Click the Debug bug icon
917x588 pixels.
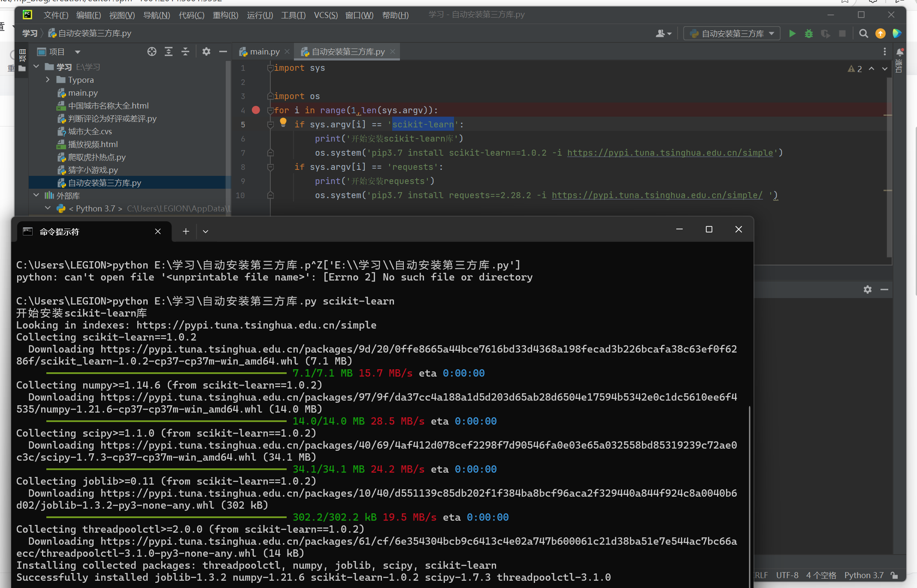(x=808, y=33)
